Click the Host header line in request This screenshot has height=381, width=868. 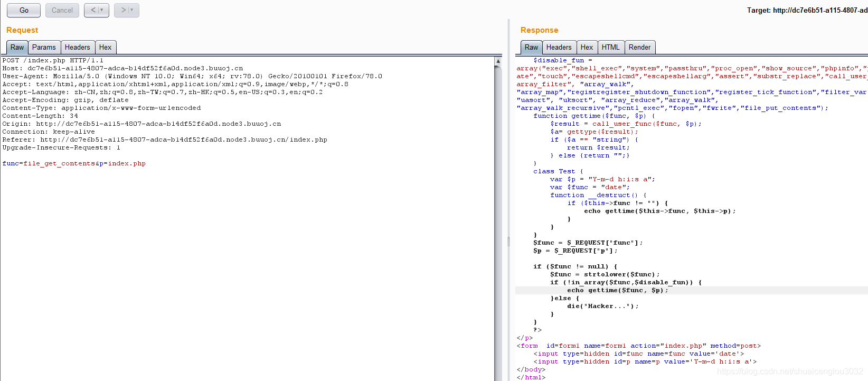[122, 68]
